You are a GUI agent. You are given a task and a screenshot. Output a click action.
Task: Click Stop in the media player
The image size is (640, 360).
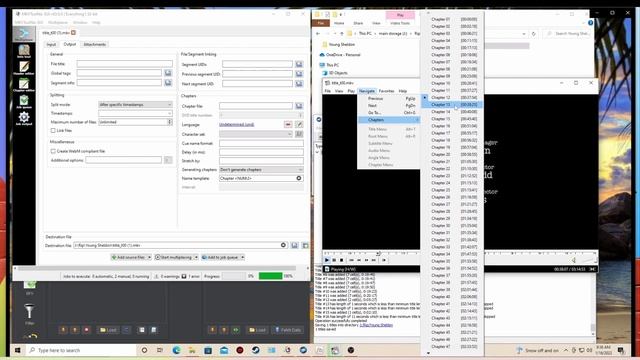click(342, 260)
